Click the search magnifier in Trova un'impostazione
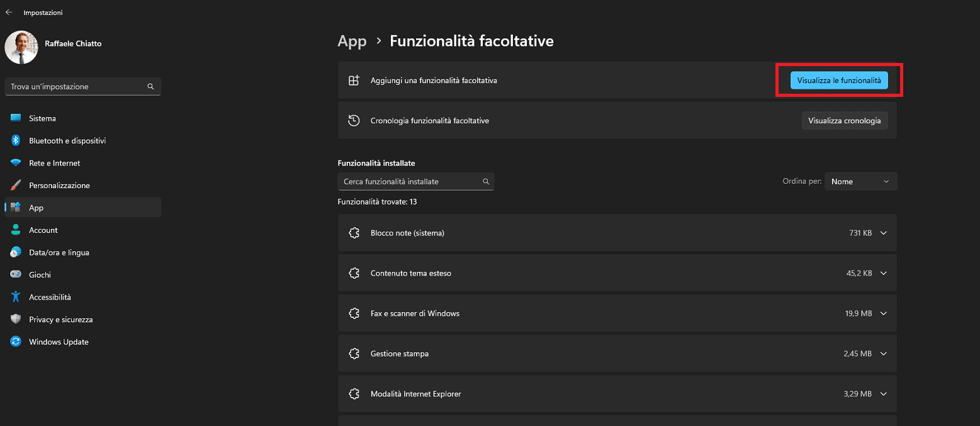 [150, 87]
